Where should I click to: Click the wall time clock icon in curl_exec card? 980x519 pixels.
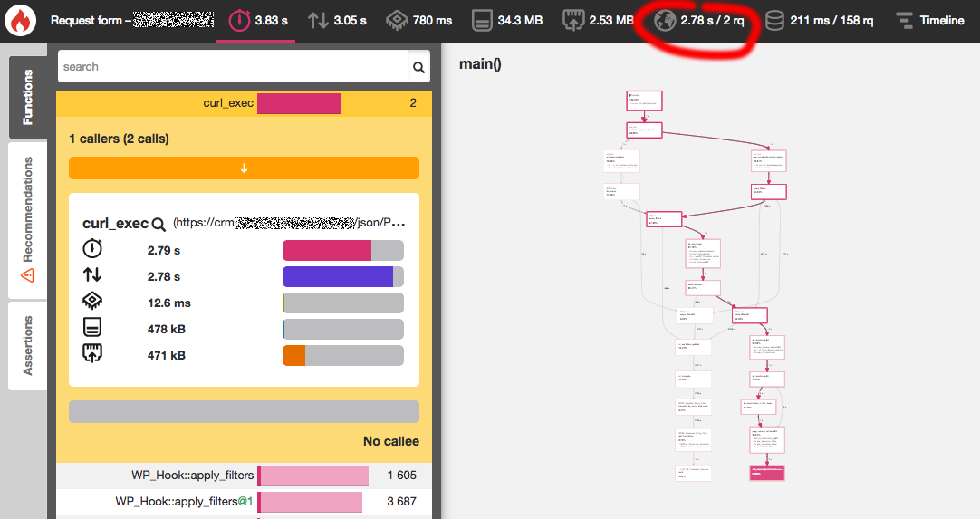click(x=92, y=249)
